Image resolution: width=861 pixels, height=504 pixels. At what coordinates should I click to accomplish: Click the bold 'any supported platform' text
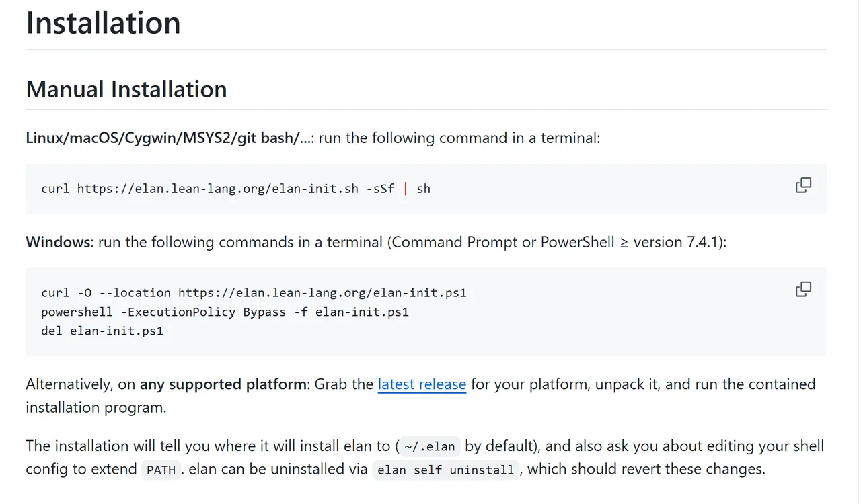pos(223,384)
